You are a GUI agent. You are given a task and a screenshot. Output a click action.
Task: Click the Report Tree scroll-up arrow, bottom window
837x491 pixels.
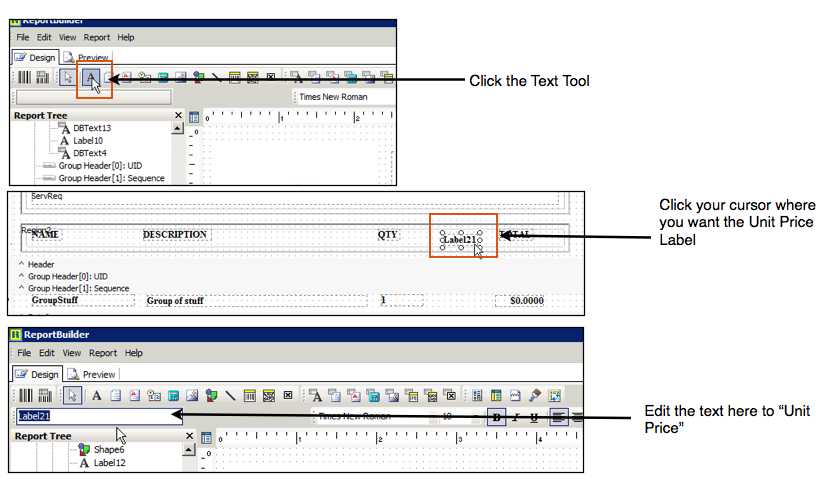188,450
